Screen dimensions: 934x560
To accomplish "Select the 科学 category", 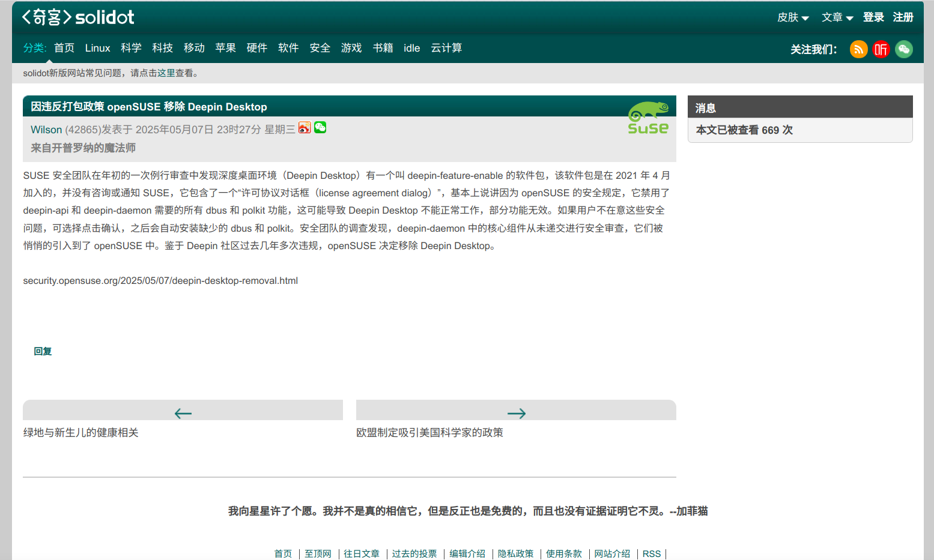I will coord(131,48).
